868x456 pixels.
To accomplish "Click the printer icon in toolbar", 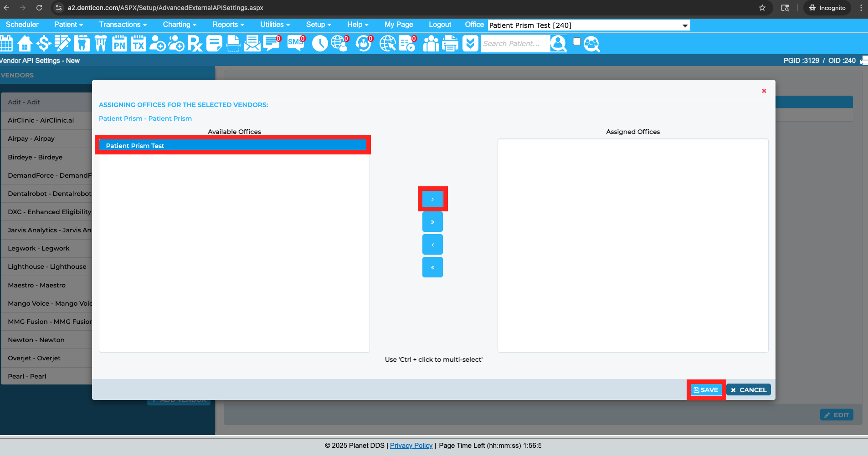I will click(450, 44).
